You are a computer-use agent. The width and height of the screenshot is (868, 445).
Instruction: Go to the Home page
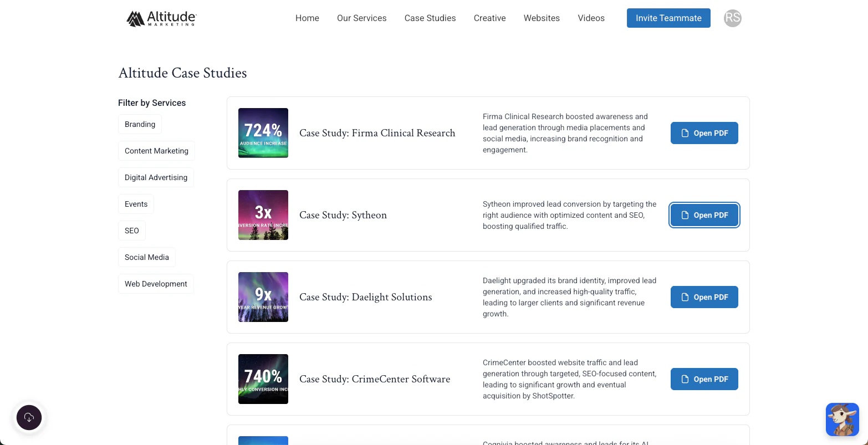click(x=307, y=18)
